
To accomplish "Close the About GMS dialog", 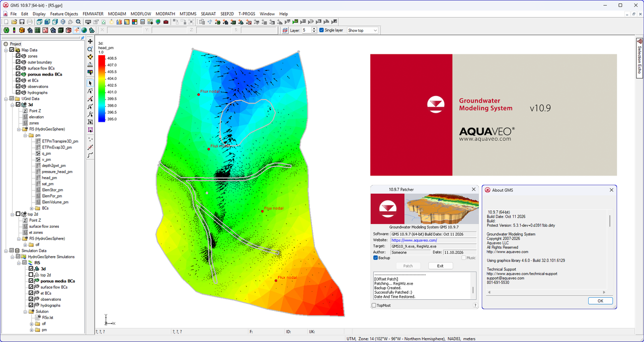I will pyautogui.click(x=611, y=190).
